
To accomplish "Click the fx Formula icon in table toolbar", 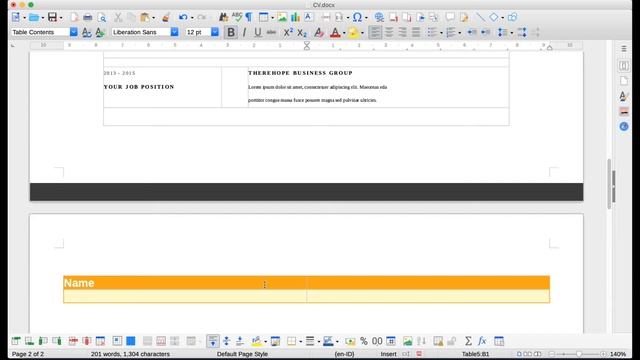I will coord(482,341).
